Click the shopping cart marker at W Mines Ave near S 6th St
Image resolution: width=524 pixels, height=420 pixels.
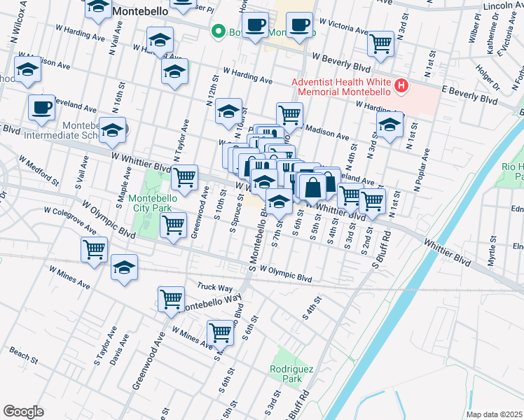[x=220, y=336]
